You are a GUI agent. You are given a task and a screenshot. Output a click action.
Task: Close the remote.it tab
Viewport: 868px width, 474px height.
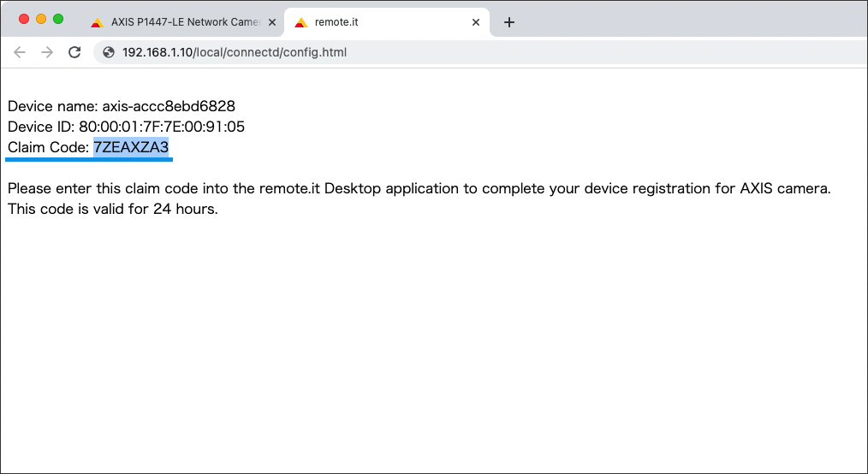476,22
